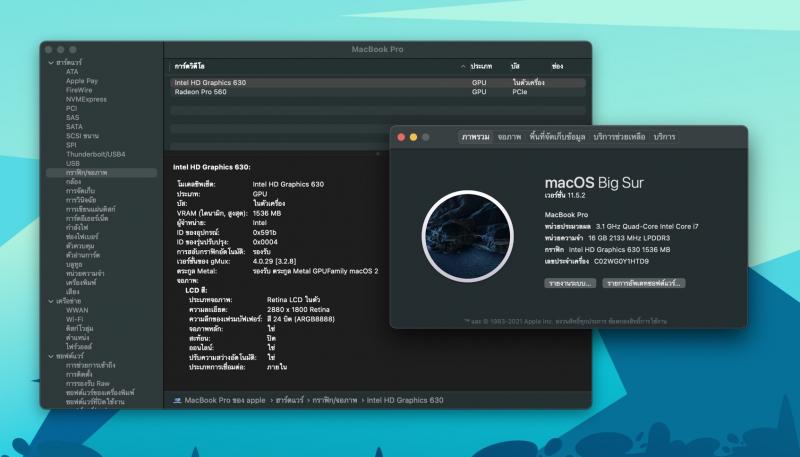Collapse the ซอฟต์แวร์ (Software) sidebar section
800x457 pixels.
point(51,357)
